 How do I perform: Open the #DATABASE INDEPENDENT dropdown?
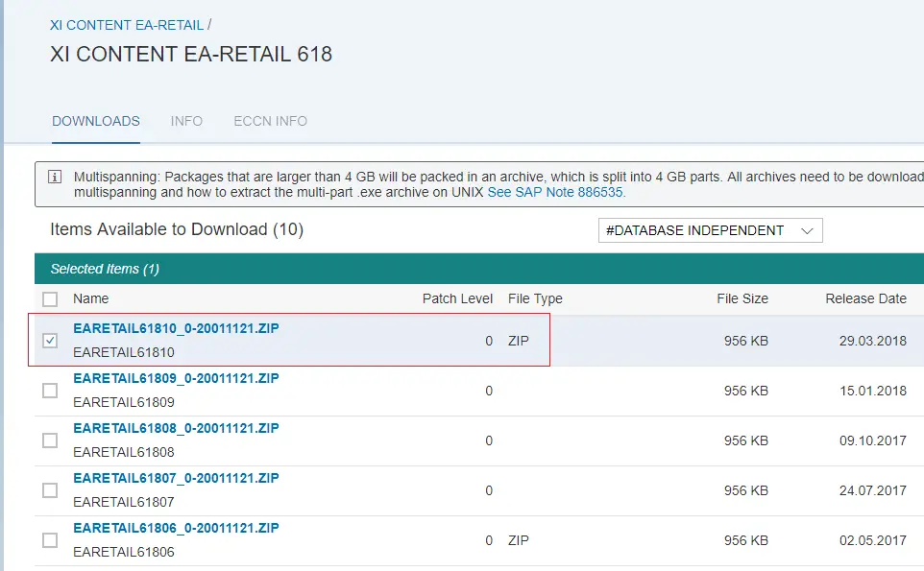click(x=710, y=230)
